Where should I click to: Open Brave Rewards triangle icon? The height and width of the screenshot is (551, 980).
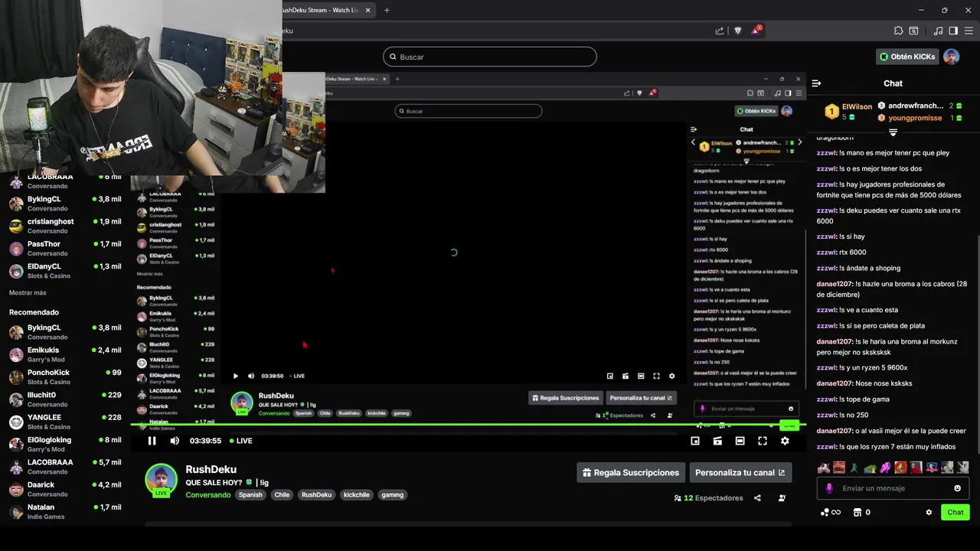pos(756,31)
